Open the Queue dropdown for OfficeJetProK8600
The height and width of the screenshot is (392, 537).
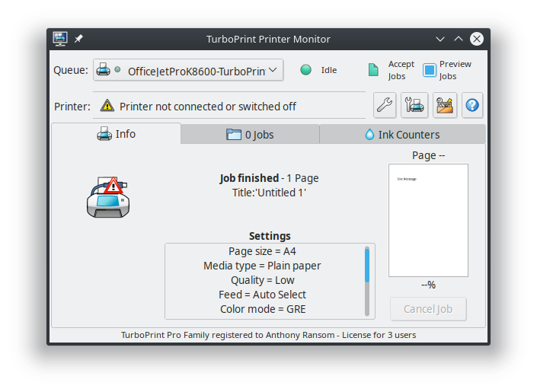pyautogui.click(x=188, y=71)
